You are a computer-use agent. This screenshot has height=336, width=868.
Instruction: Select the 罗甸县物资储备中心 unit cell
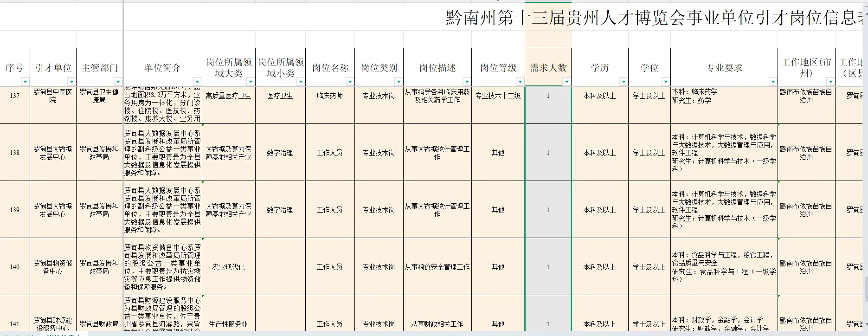(x=53, y=266)
